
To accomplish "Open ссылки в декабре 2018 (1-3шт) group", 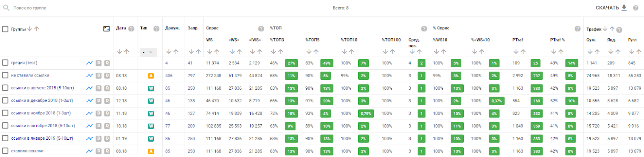I will pos(42,101).
